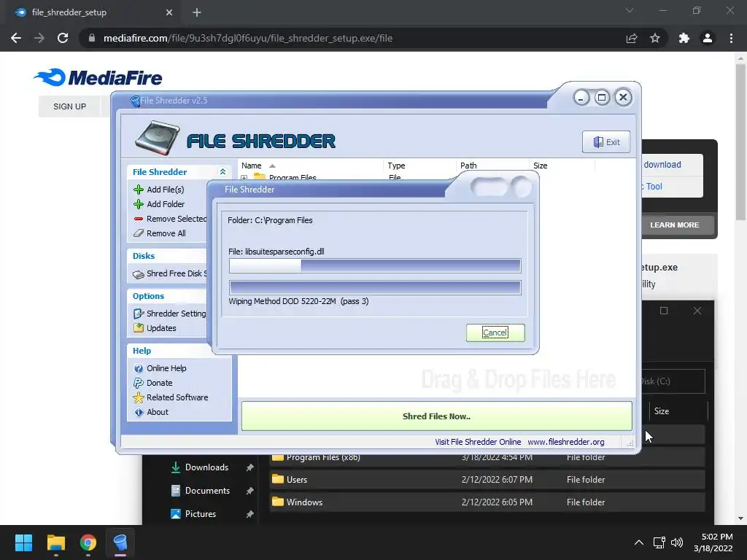Click the download link on MediaFire panel

[662, 165]
